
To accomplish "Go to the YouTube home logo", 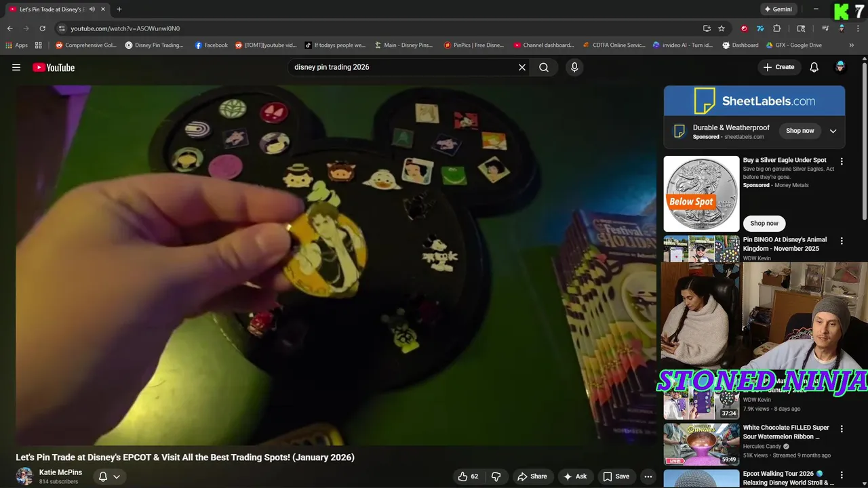I will pyautogui.click(x=54, y=67).
